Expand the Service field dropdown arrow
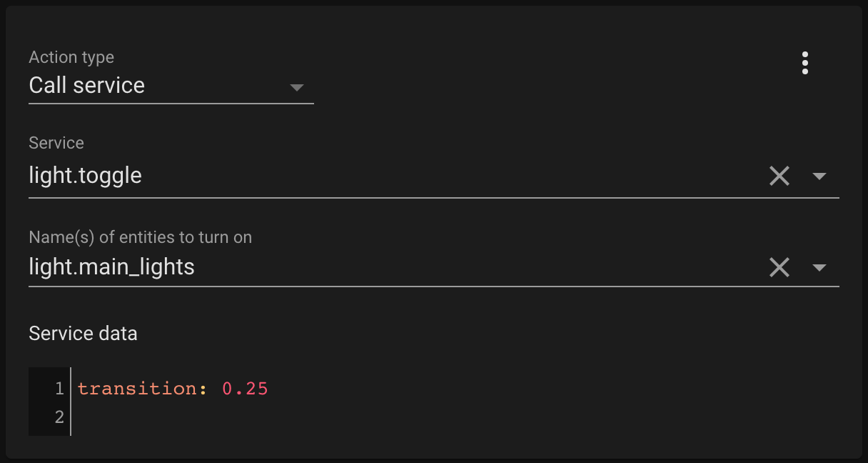This screenshot has height=463, width=868. [x=821, y=176]
